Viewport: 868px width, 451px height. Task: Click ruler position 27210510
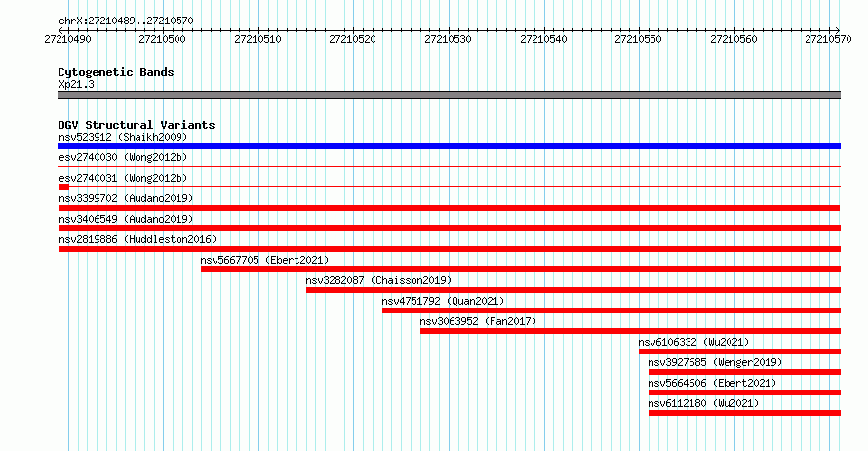[257, 39]
